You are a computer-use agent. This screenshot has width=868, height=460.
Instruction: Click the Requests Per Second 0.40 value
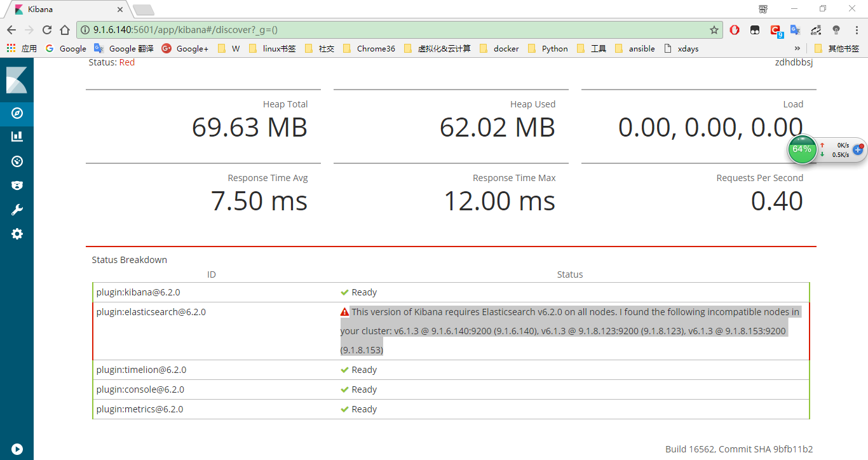777,201
